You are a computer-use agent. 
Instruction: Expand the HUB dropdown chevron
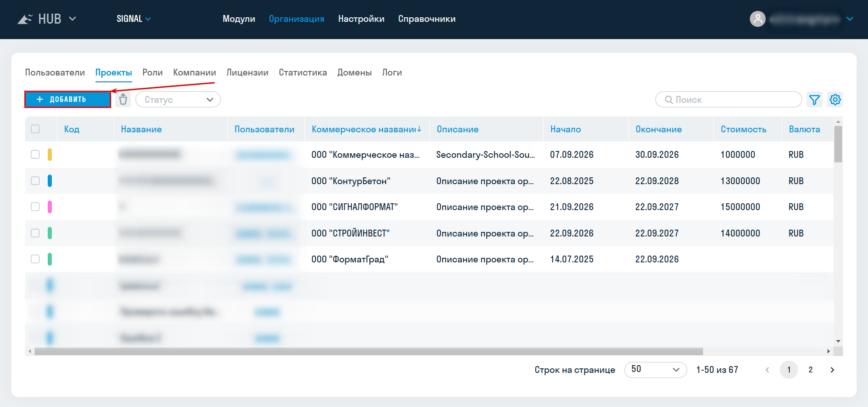[x=72, y=19]
